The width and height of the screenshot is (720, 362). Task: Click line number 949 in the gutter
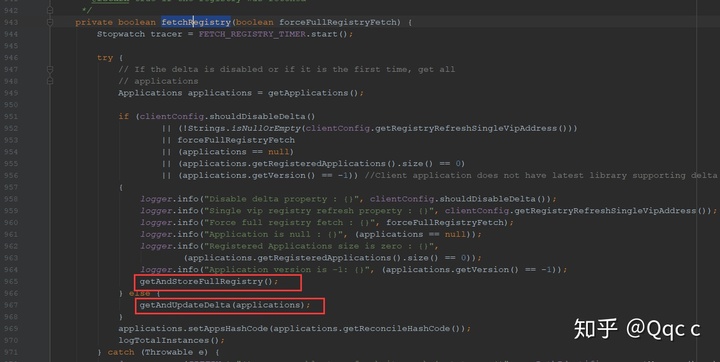pos(11,93)
